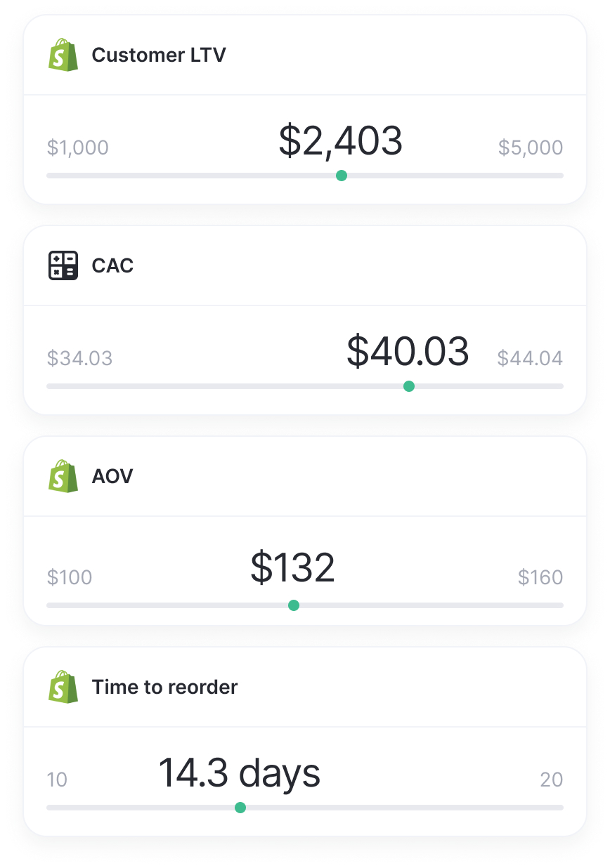
Task: Click the Time to reorder title
Action: point(164,687)
